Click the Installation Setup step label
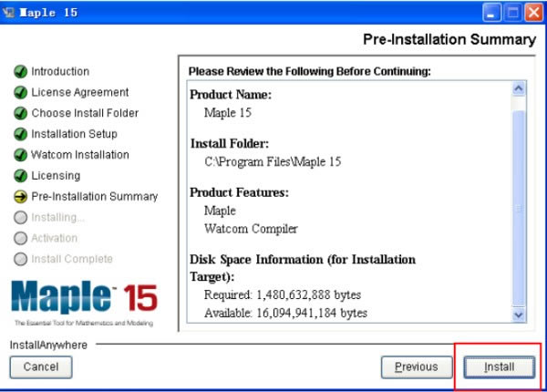This screenshot has height=392, width=547. 75,134
